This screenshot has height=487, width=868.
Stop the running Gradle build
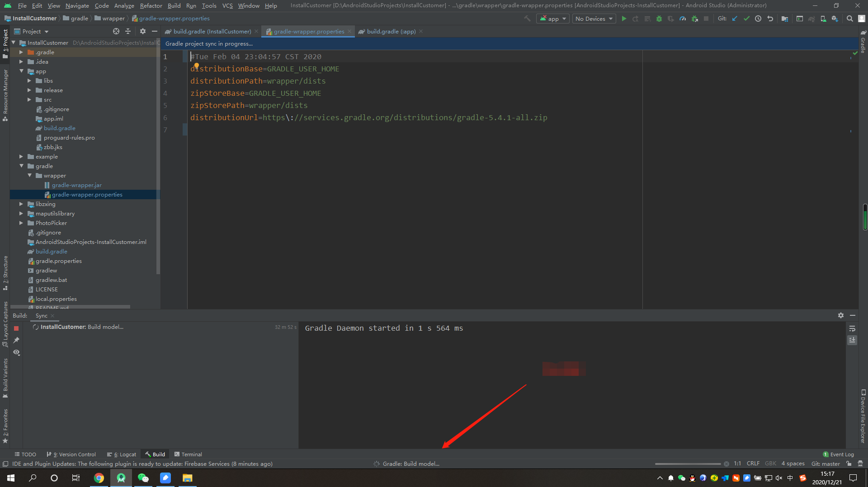click(x=16, y=328)
